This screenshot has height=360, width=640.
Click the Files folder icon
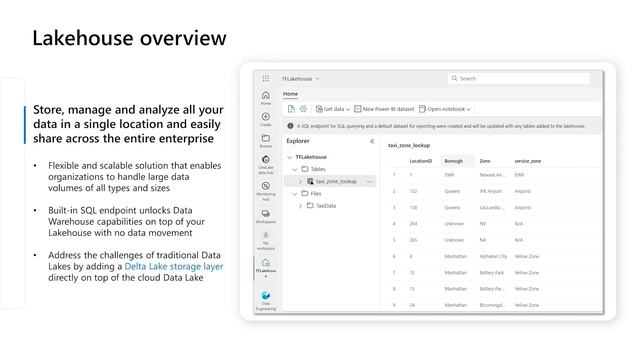[305, 193]
